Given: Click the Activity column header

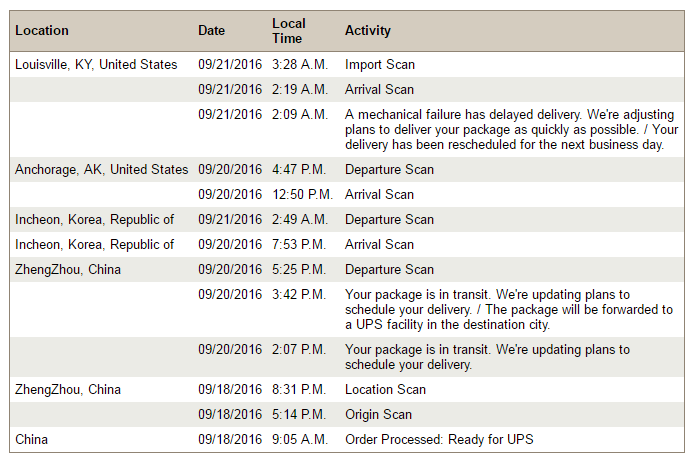Looking at the screenshot, I should [368, 30].
